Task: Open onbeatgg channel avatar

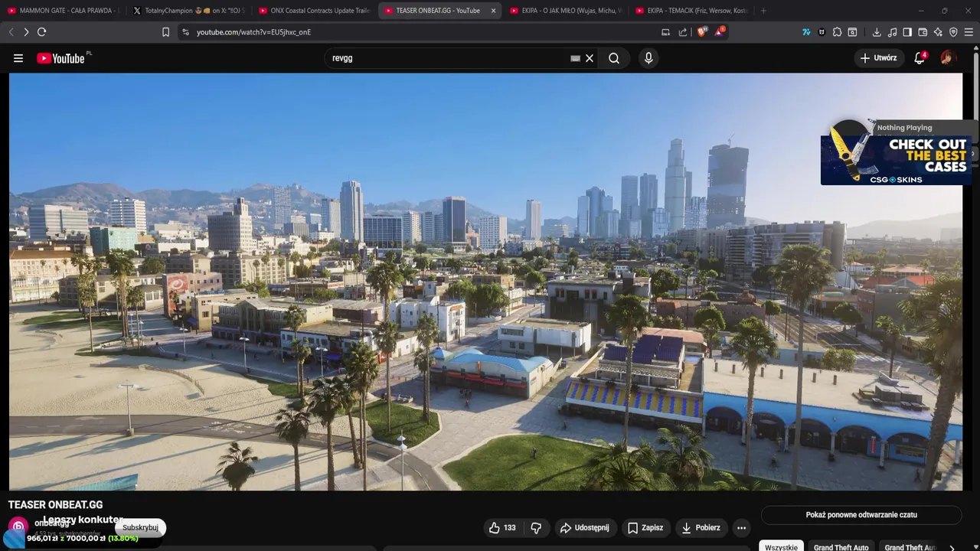Action: (18, 527)
